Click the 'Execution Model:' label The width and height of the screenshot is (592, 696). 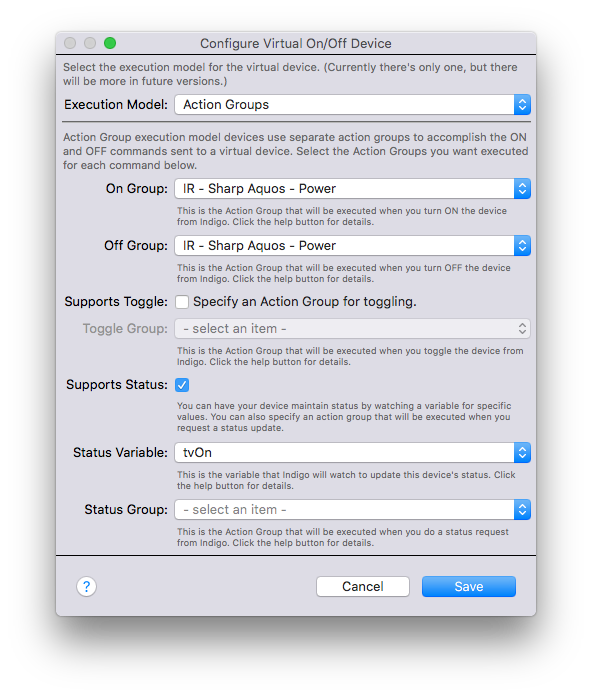pos(116,105)
